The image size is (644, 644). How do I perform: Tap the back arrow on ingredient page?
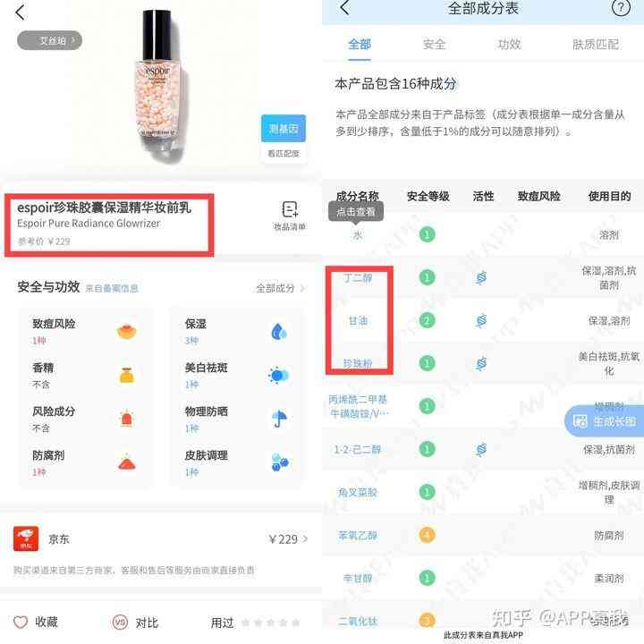click(345, 7)
